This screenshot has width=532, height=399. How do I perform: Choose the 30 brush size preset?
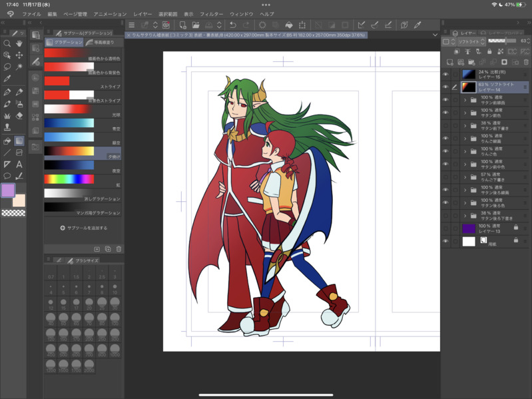pos(115,304)
